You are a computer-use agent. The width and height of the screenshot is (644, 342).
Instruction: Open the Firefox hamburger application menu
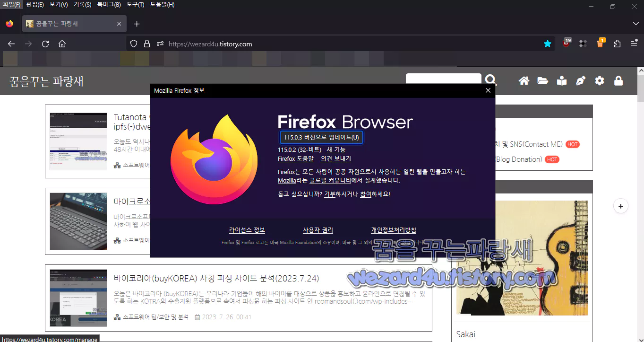click(634, 43)
